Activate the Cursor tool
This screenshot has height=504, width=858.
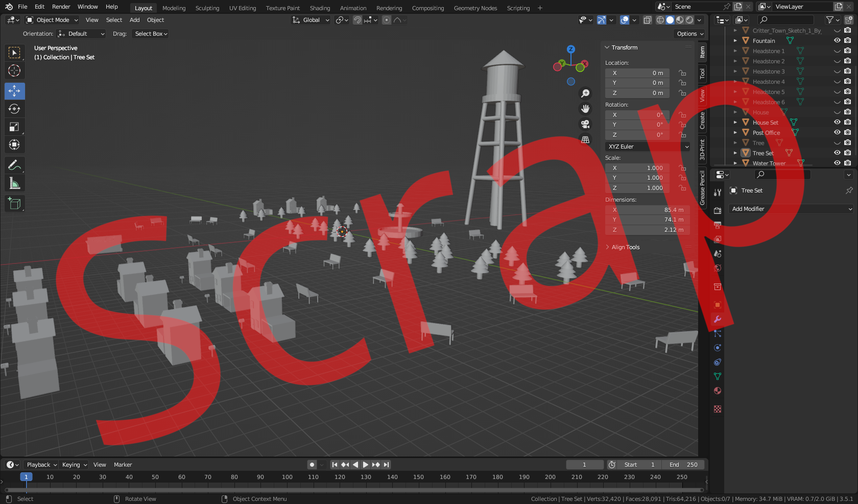click(14, 70)
